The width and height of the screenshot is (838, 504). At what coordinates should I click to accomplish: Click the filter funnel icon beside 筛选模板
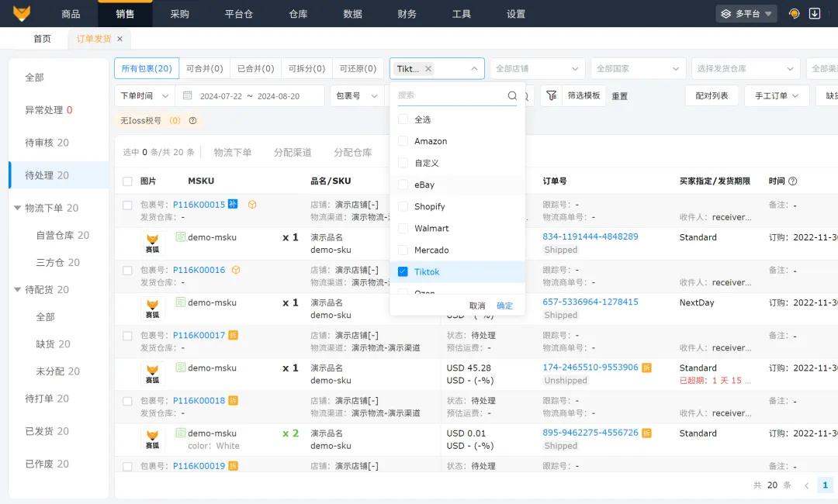pyautogui.click(x=552, y=95)
